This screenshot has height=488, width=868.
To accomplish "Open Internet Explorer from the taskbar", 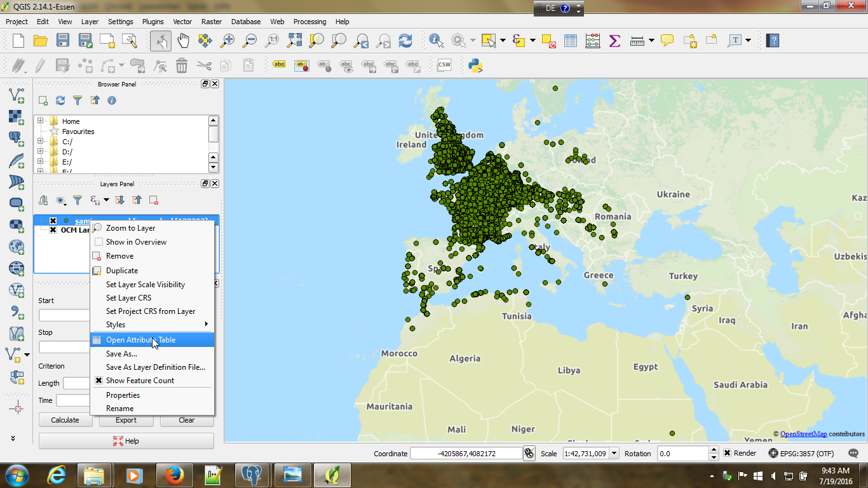I will click(x=56, y=475).
